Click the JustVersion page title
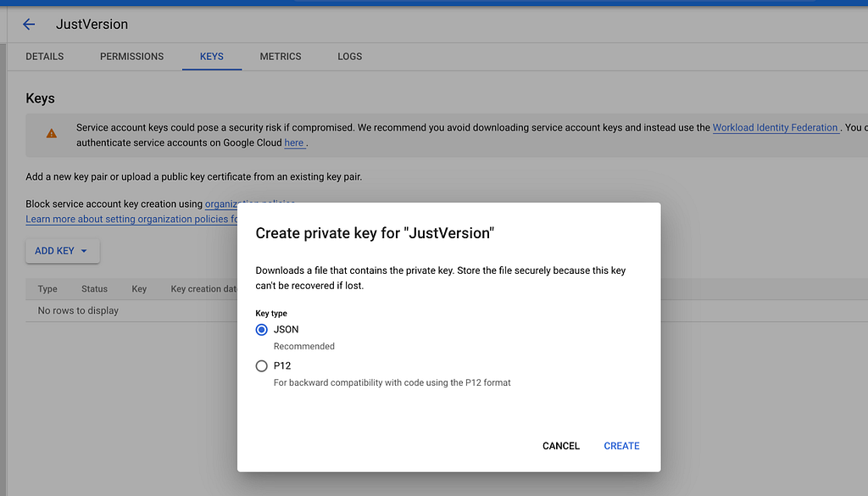 coord(92,25)
